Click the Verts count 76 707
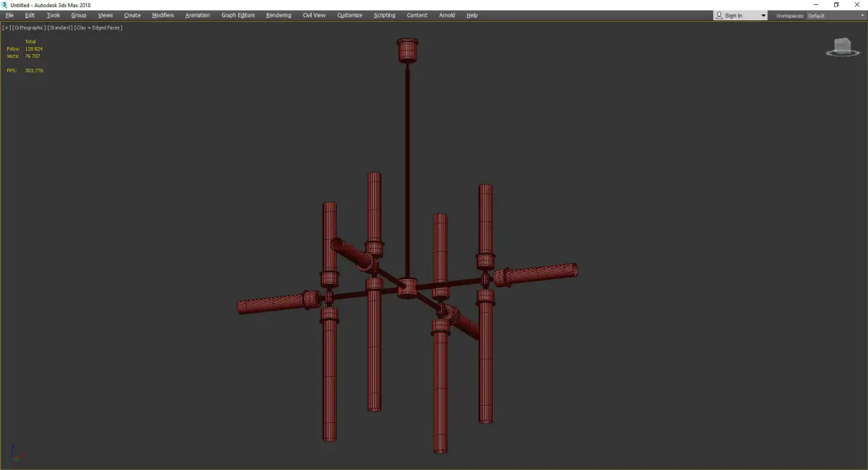868x470 pixels. click(x=33, y=56)
